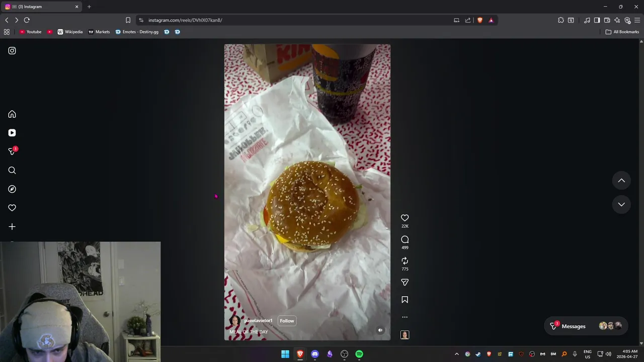
Task: Open the Wikipedia bookmark
Action: pyautogui.click(x=70, y=32)
